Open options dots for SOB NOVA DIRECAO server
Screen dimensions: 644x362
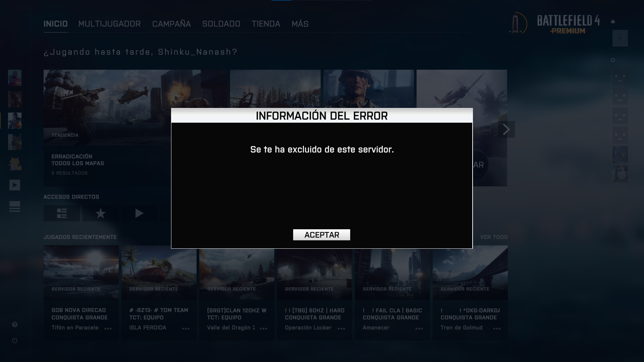[108, 328]
